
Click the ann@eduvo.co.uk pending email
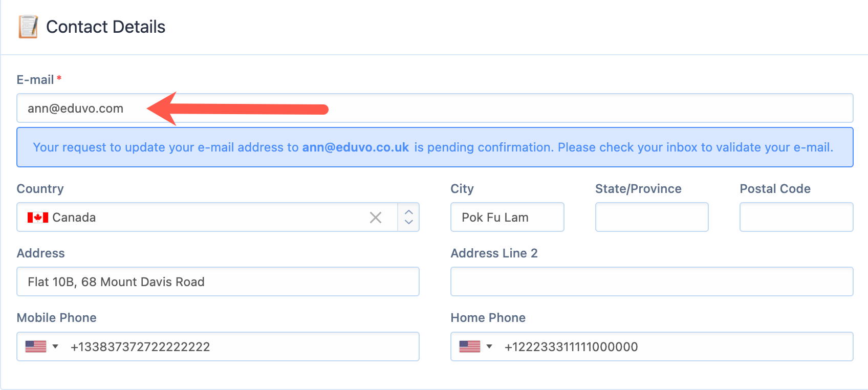(x=356, y=147)
